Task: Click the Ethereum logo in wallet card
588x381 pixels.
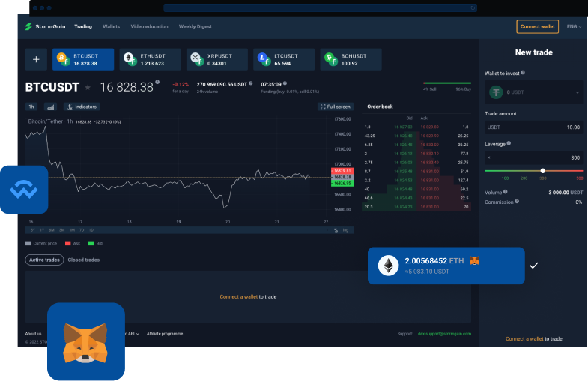Action: 388,265
